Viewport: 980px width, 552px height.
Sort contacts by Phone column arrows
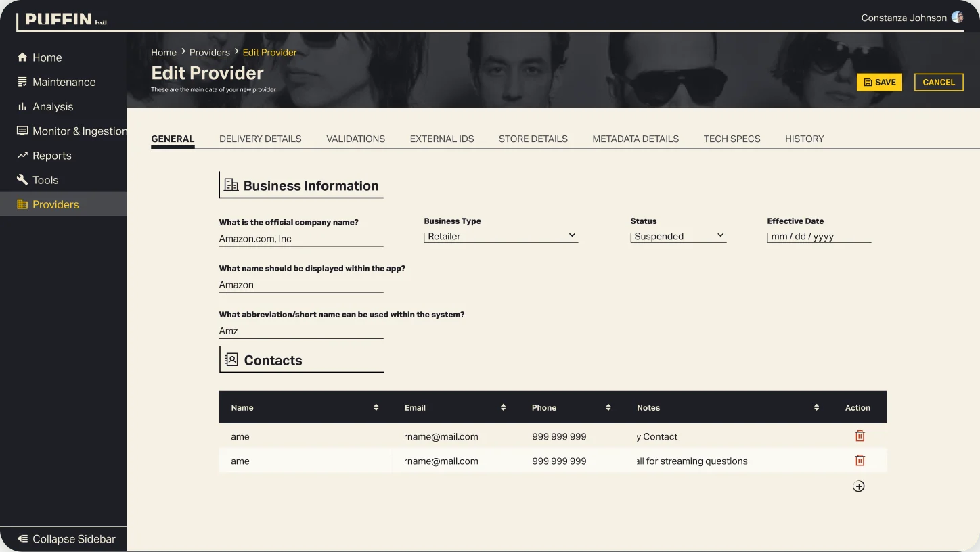[x=608, y=407]
